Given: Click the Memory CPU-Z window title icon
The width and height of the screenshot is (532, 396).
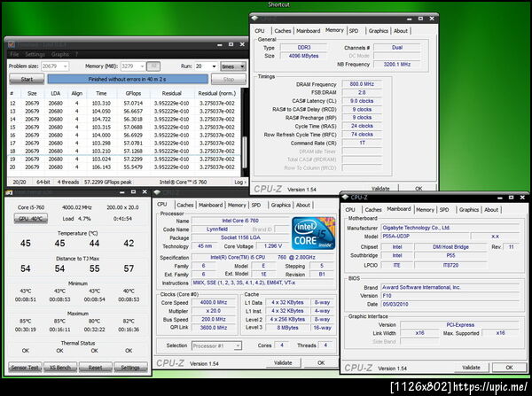Looking at the screenshot, I should pyautogui.click(x=255, y=19).
